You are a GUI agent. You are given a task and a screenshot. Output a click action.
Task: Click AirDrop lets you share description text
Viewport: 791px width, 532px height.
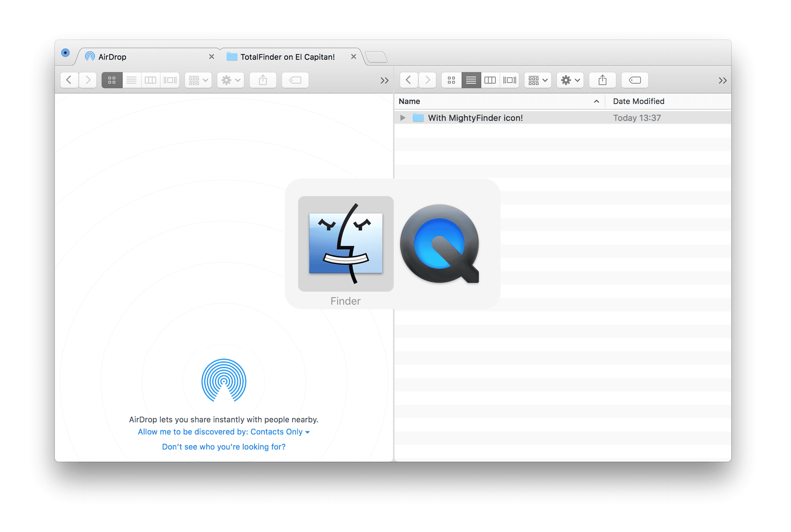pyautogui.click(x=224, y=420)
